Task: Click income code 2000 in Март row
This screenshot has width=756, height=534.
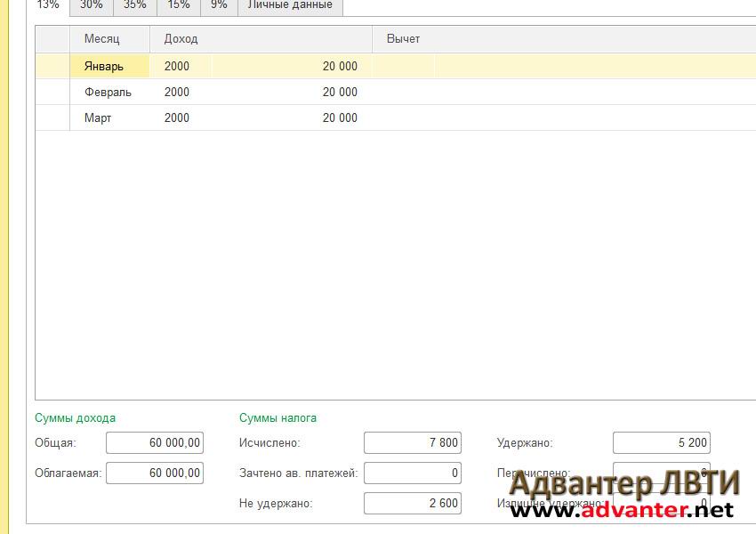Action: (x=181, y=117)
